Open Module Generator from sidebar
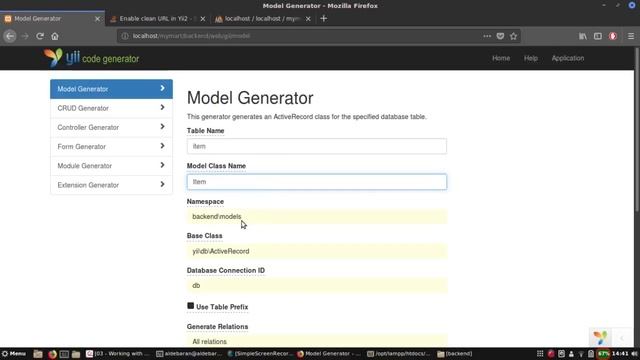This screenshot has height=360, width=640. (x=111, y=166)
